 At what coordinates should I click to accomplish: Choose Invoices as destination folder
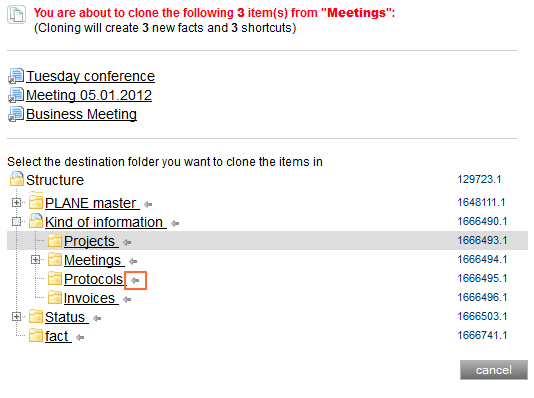(x=89, y=298)
